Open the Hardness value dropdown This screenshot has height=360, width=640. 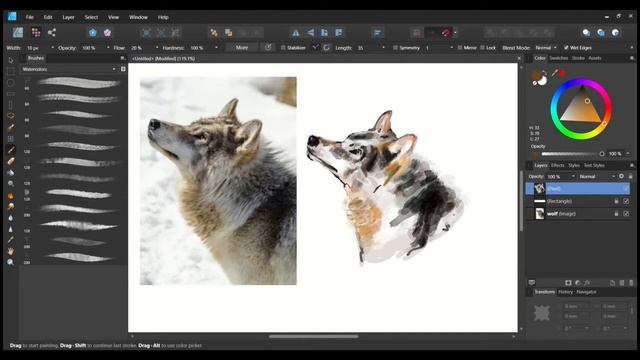(216, 48)
